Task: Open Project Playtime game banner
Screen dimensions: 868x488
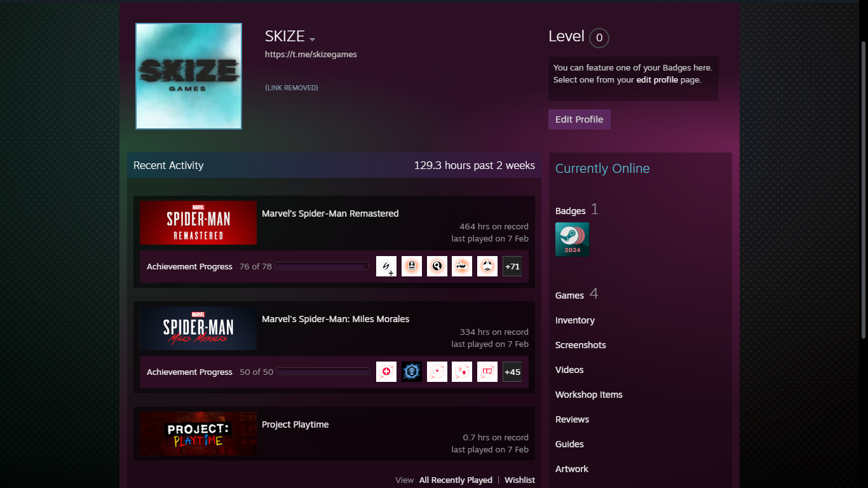Action: [x=198, y=434]
